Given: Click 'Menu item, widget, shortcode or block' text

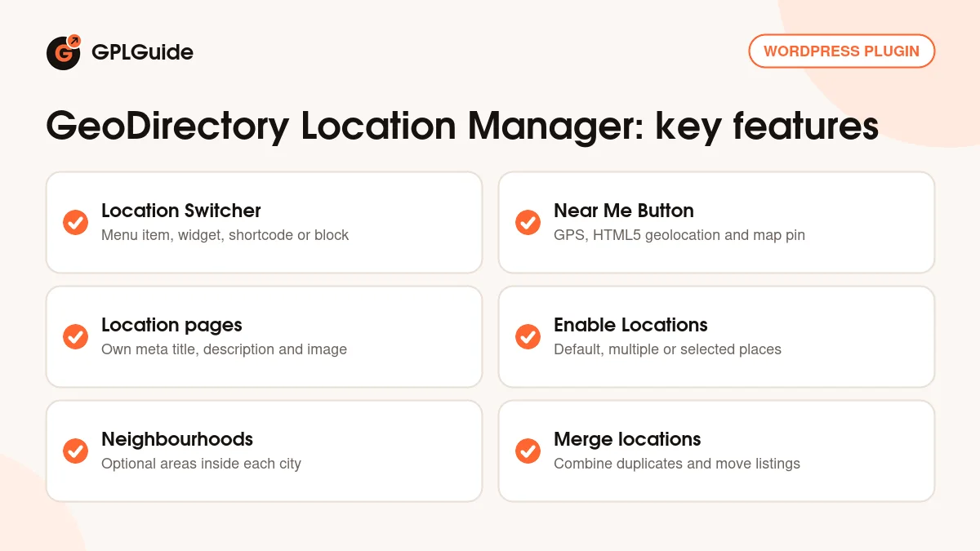Looking at the screenshot, I should click(225, 235).
